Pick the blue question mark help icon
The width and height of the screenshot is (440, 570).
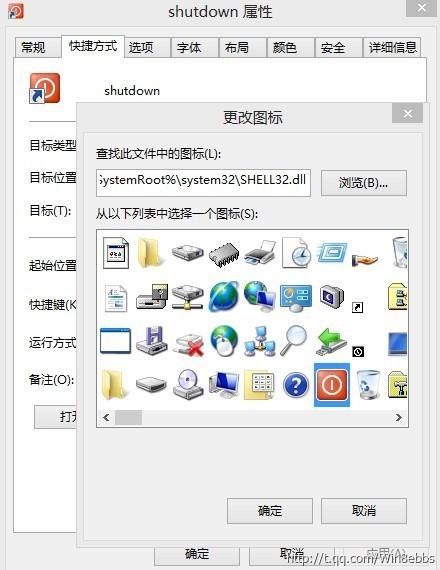pyautogui.click(x=296, y=385)
